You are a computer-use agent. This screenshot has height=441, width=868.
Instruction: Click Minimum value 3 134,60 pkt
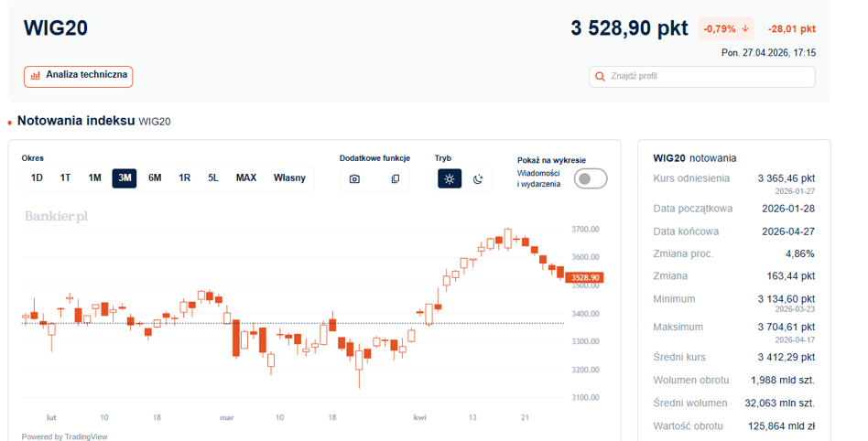point(787,299)
